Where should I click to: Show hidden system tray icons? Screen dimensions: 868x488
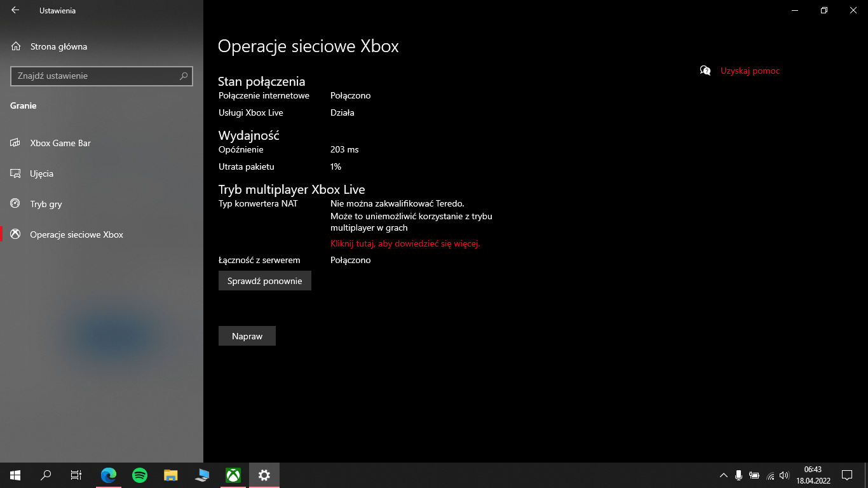(724, 475)
